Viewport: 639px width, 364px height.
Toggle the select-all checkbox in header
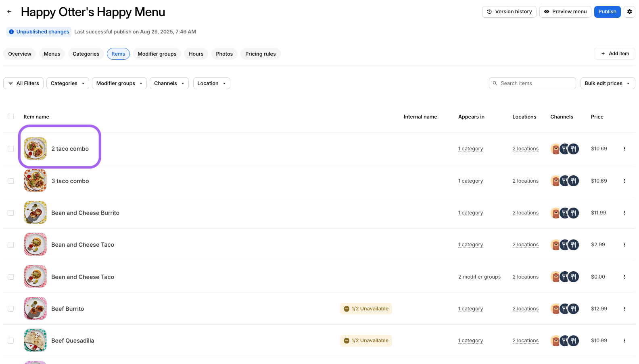tap(11, 116)
